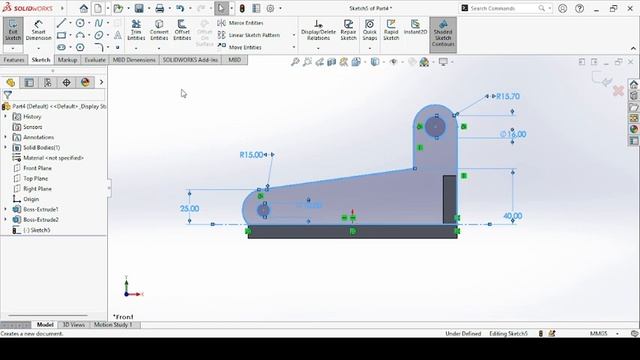Expand more manager tabs arrow
The height and width of the screenshot is (360, 640).
point(101,82)
